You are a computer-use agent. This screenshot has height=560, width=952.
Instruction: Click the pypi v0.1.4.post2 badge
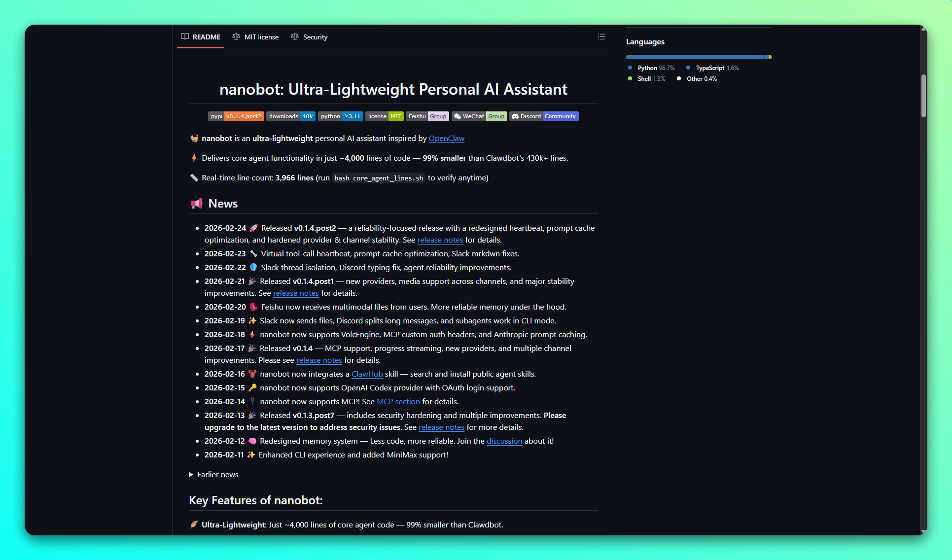[x=236, y=116]
